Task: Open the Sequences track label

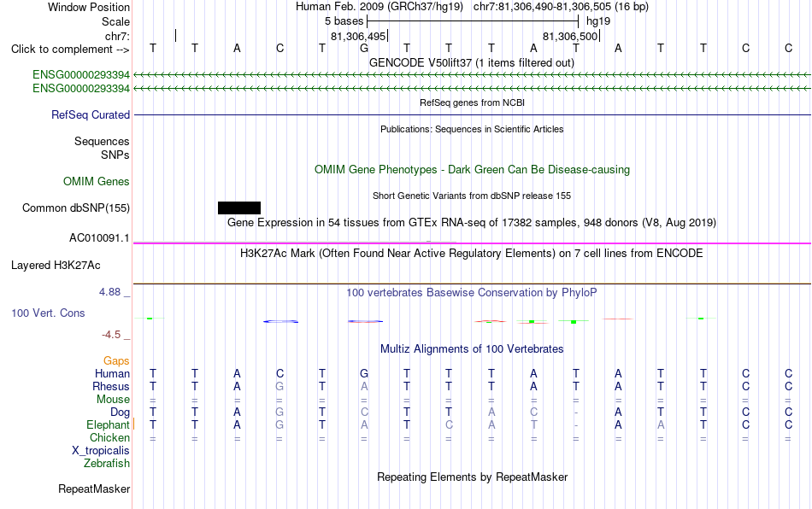Action: (102, 141)
